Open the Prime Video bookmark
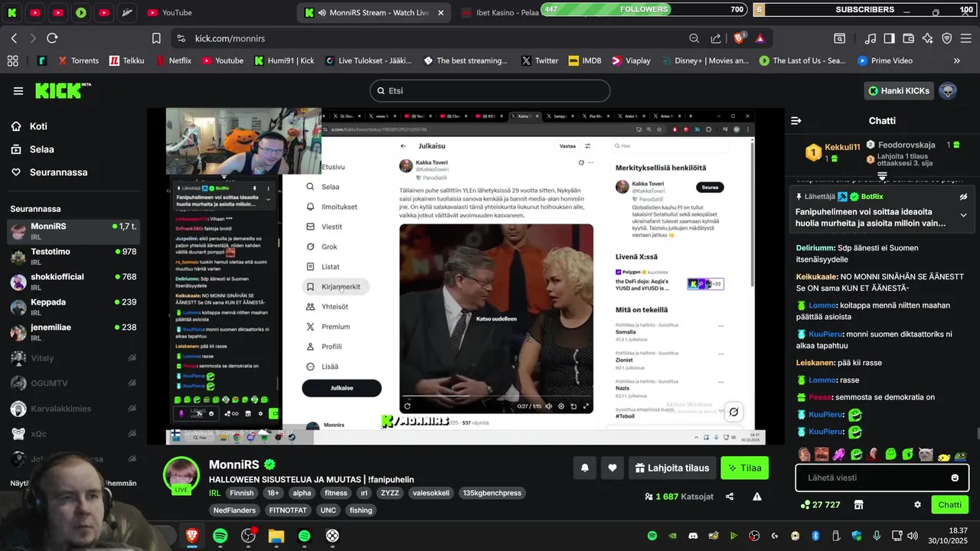Screen dimensions: 980x551 pos(885,60)
